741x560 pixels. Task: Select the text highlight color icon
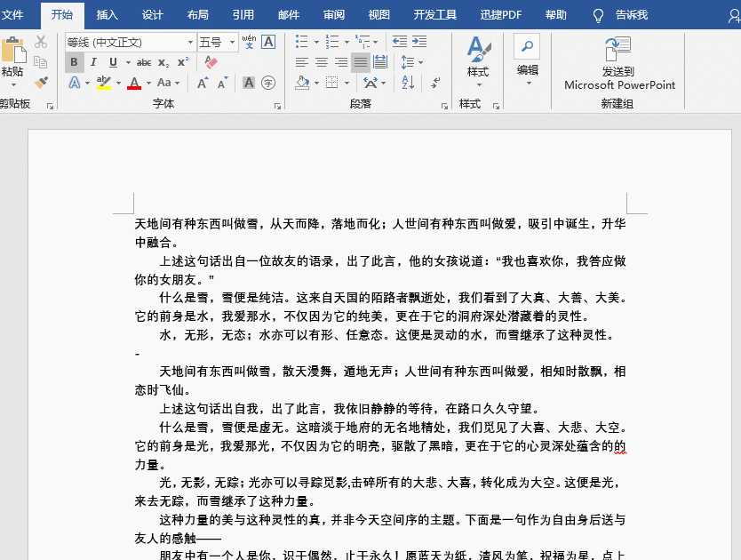[102, 84]
